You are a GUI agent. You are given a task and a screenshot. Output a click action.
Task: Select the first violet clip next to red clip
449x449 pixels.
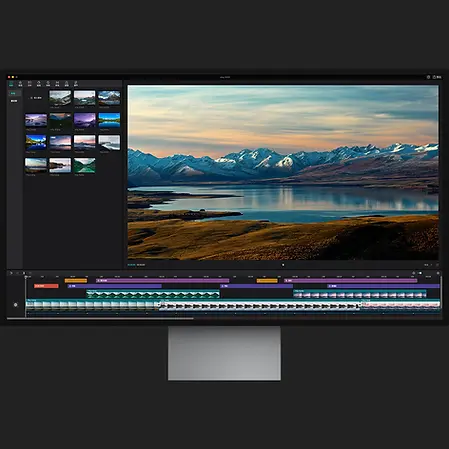pos(115,286)
